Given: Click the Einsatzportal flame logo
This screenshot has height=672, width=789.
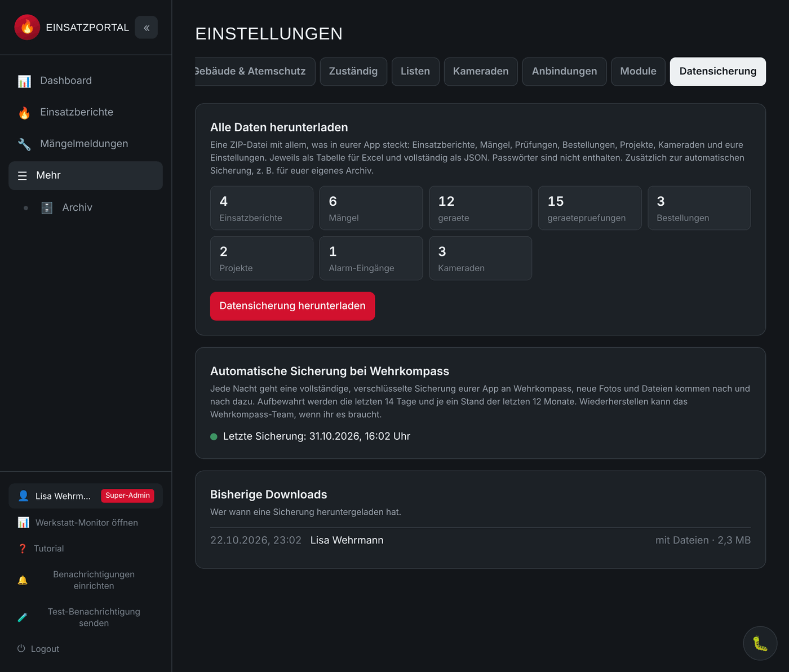Looking at the screenshot, I should pyautogui.click(x=27, y=27).
